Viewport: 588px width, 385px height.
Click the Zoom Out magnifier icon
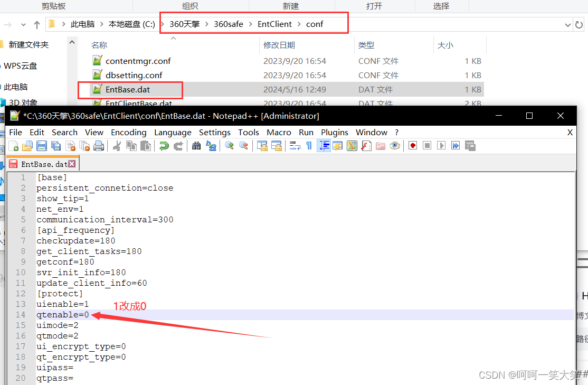pos(243,146)
